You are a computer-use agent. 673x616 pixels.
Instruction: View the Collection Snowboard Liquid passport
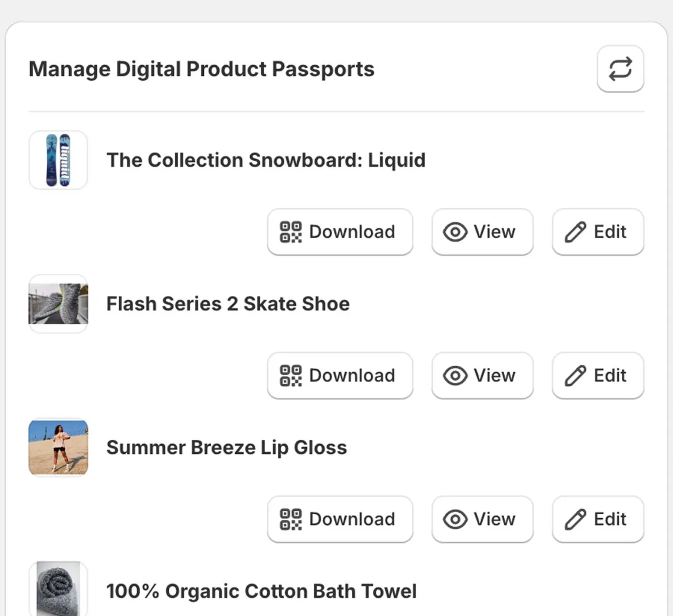tap(482, 232)
